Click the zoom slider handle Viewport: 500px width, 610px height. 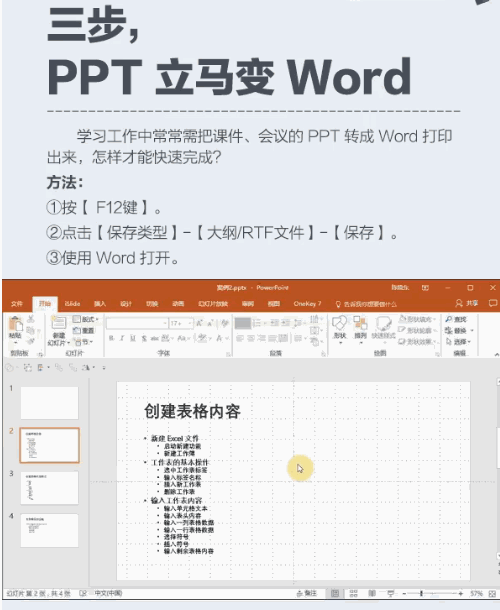(x=421, y=594)
